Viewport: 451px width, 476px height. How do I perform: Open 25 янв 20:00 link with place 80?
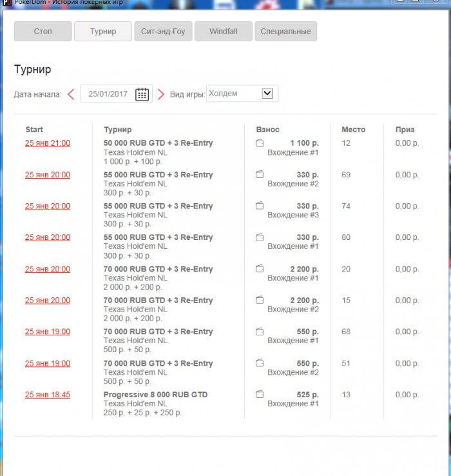click(x=48, y=237)
